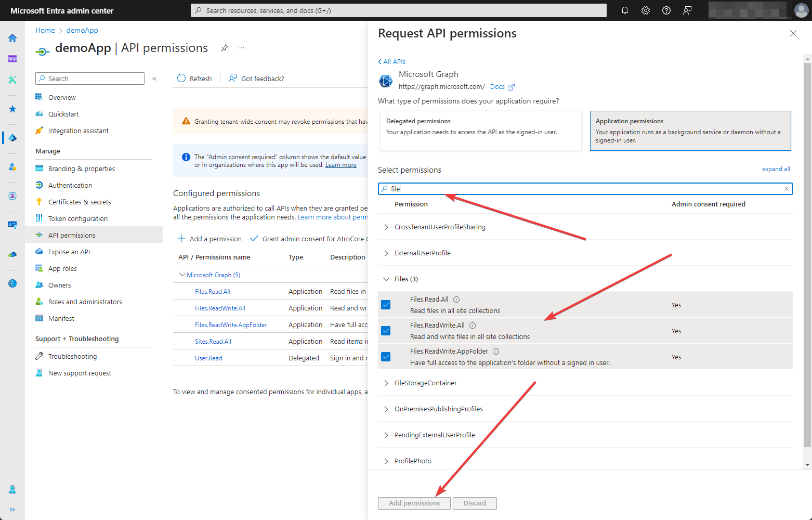Click the Home icon in left rail
The image size is (812, 520).
click(x=12, y=38)
